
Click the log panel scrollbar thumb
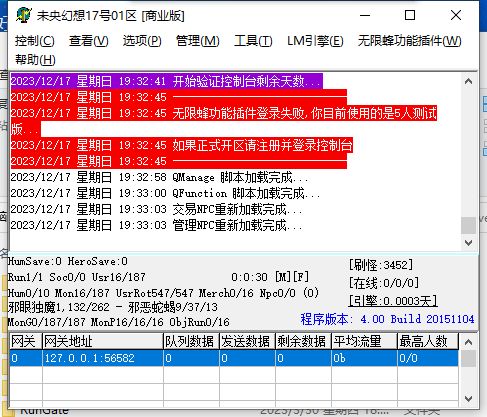(x=468, y=226)
